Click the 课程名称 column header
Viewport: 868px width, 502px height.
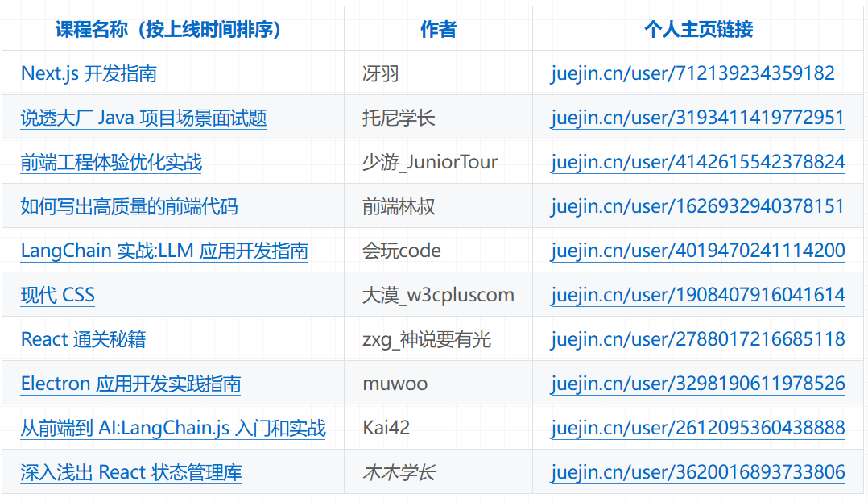(x=167, y=29)
